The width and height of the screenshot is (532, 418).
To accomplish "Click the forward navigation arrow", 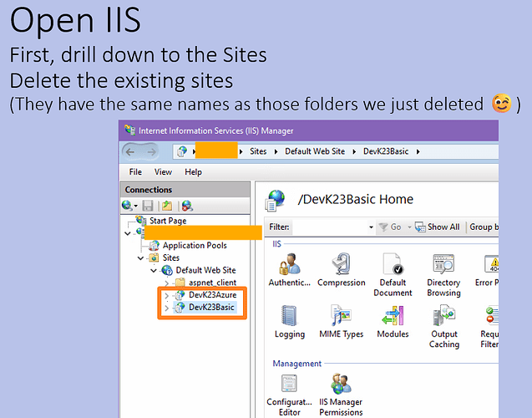I will click(x=151, y=152).
